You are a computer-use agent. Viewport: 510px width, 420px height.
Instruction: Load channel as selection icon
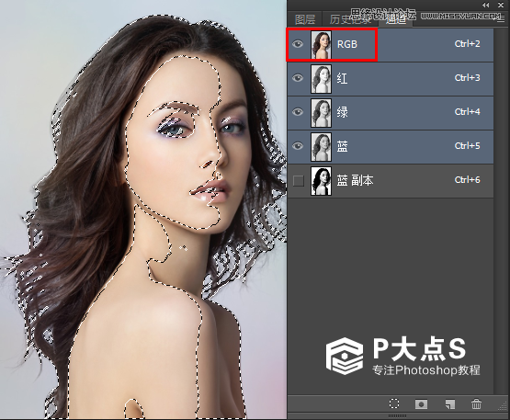pos(394,403)
